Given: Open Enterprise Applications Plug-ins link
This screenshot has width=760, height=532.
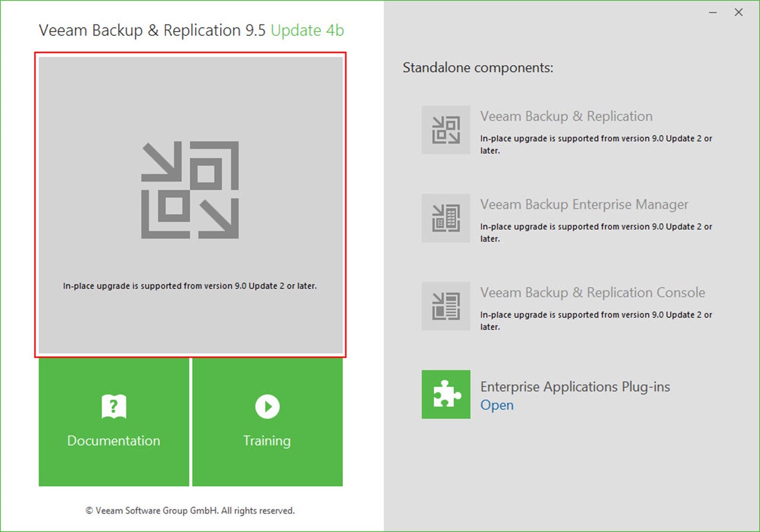Looking at the screenshot, I should pos(497,406).
